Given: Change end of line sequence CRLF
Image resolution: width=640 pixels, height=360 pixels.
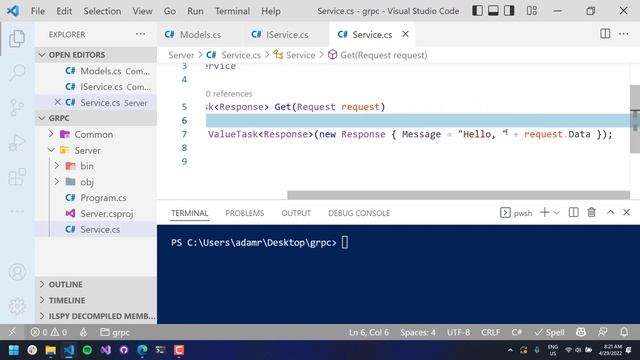Looking at the screenshot, I should 490,332.
